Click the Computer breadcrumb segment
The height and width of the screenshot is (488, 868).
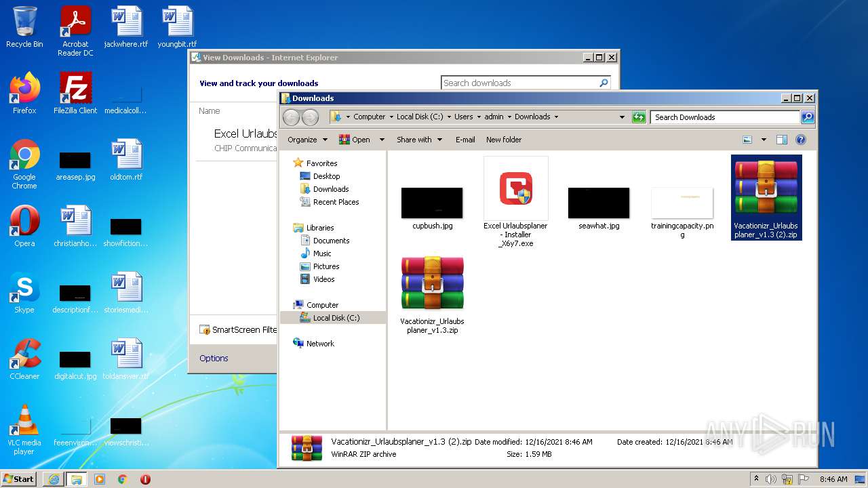[369, 117]
